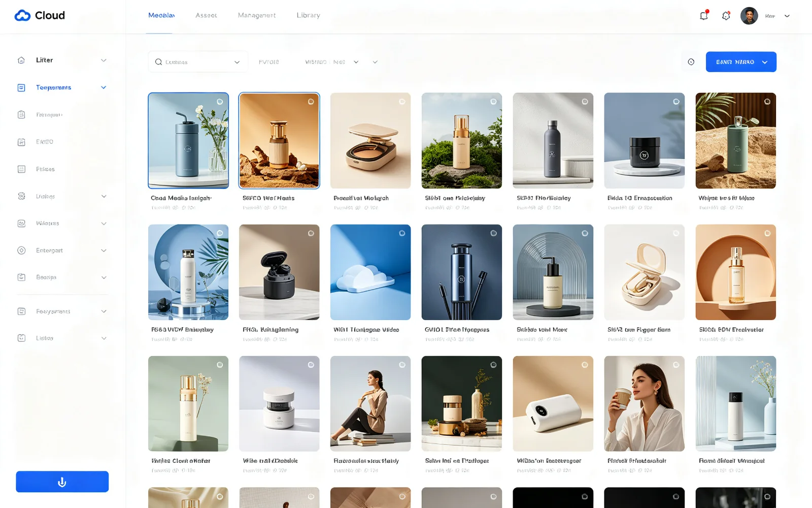Switch to the Management tab
This screenshot has width=812, height=508.
[x=257, y=15]
